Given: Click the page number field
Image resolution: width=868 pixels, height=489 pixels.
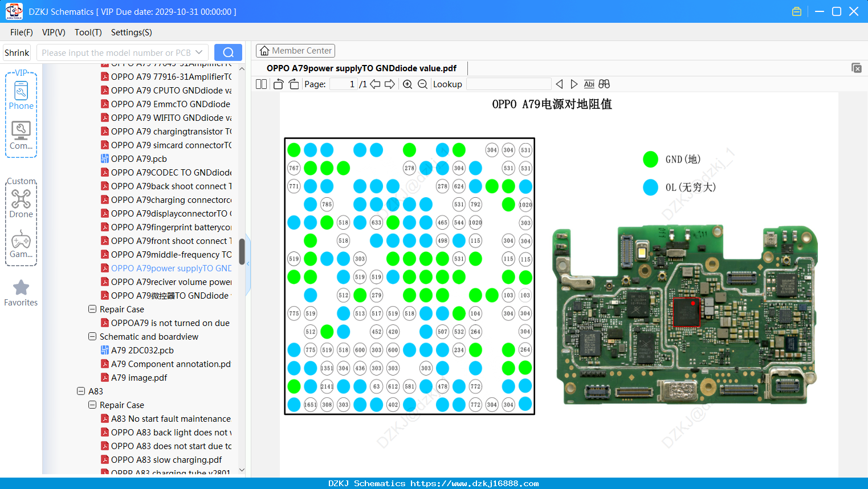Looking at the screenshot, I should (x=343, y=84).
